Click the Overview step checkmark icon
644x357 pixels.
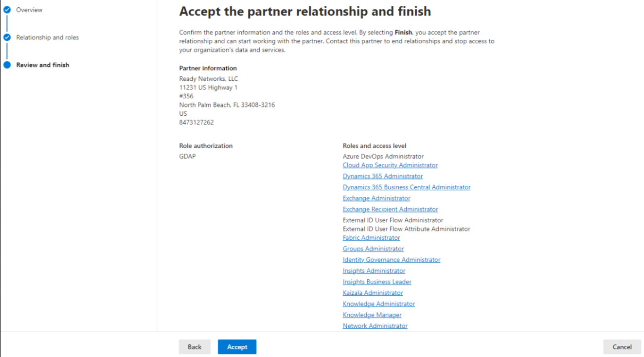pyautogui.click(x=7, y=10)
